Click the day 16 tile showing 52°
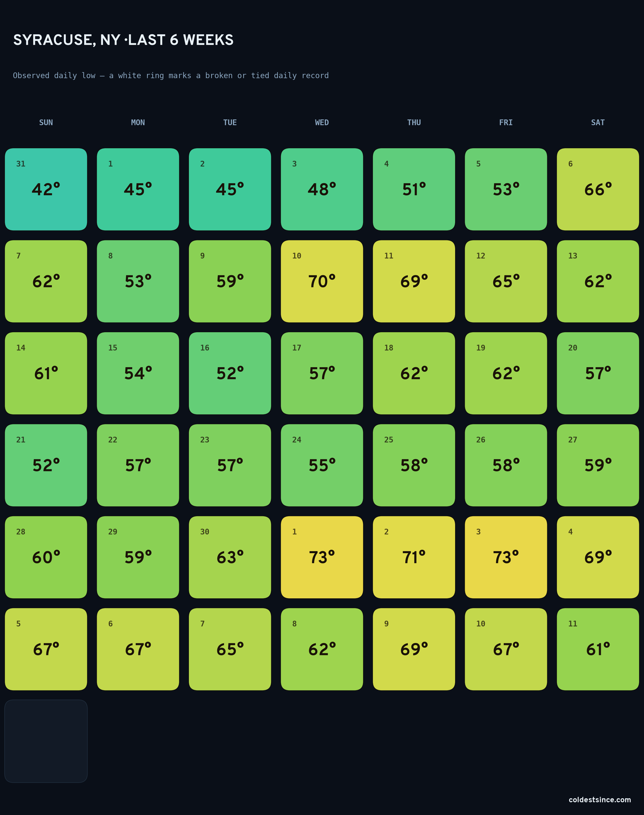The height and width of the screenshot is (815, 644). coord(230,373)
